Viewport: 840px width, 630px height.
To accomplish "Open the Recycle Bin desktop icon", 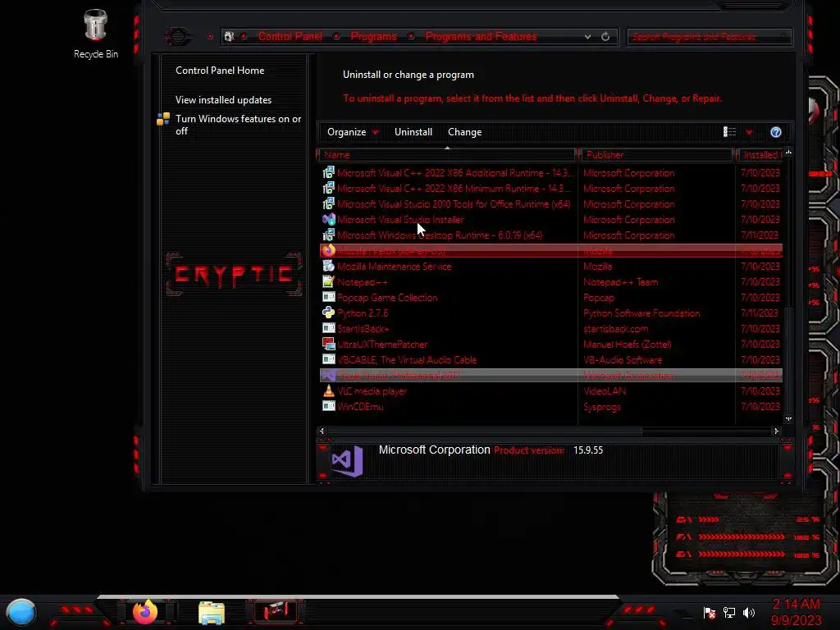I will [95, 33].
